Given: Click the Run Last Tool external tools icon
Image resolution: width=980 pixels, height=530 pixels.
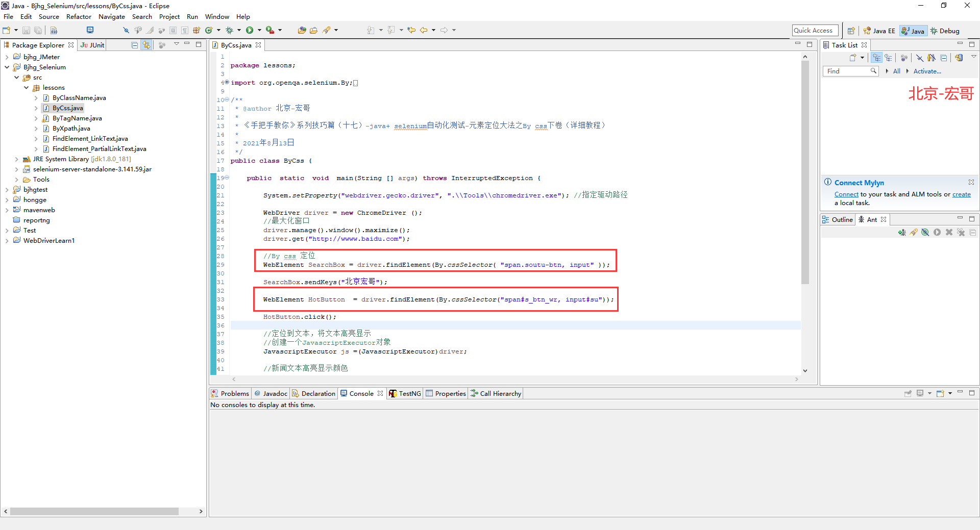Looking at the screenshot, I should [x=270, y=31].
